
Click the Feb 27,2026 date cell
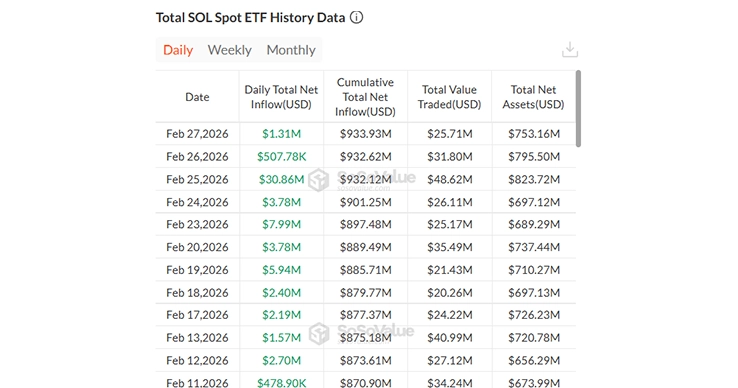tap(197, 134)
